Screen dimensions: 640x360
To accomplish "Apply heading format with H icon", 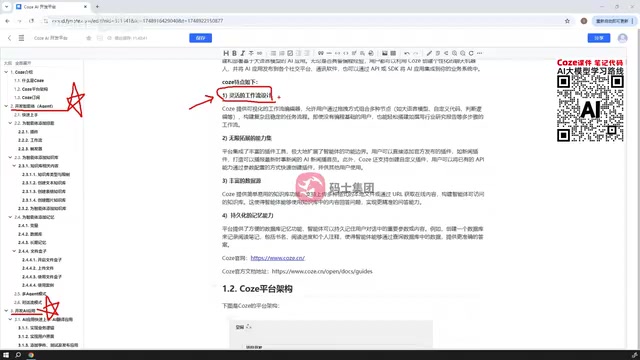I will 226,53.
